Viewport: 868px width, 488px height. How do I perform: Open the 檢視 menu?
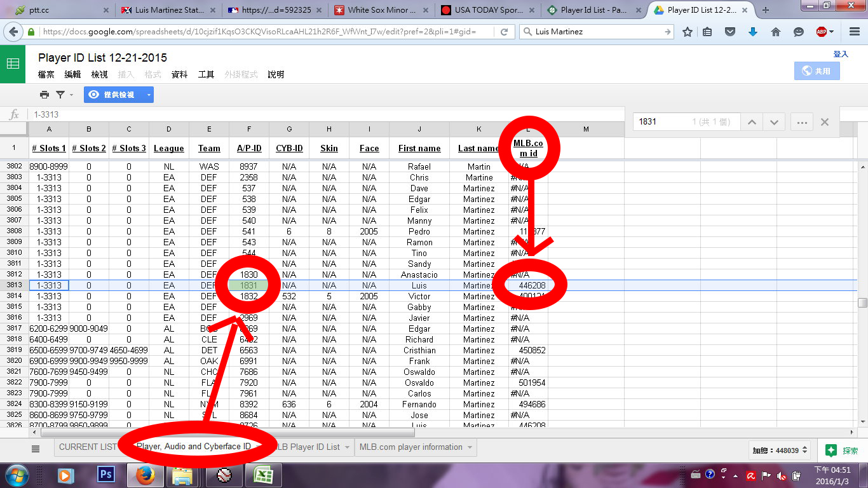(x=99, y=74)
